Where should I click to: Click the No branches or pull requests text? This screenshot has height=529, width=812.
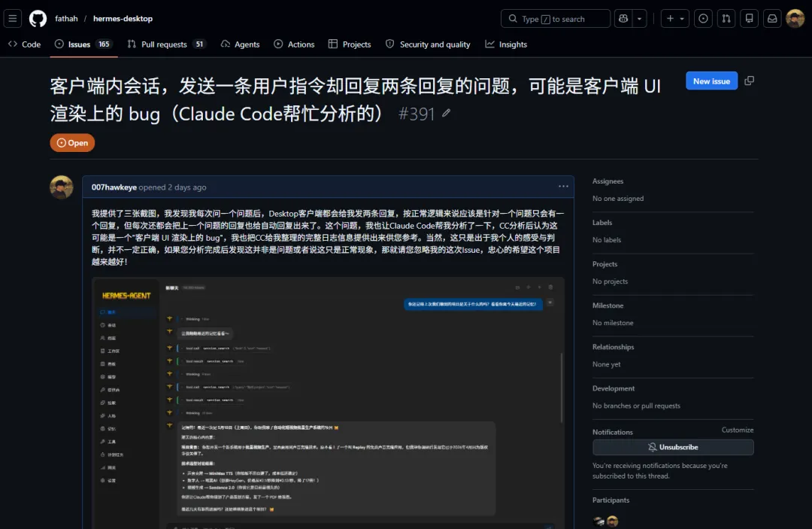point(637,406)
